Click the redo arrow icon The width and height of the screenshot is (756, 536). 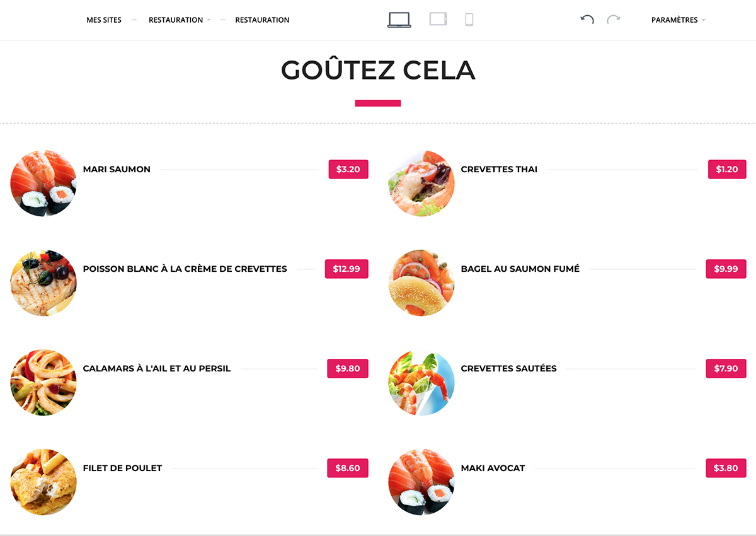614,20
